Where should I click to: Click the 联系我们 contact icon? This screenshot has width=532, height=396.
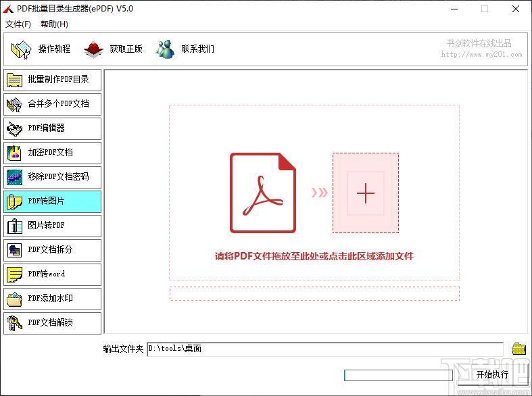165,49
